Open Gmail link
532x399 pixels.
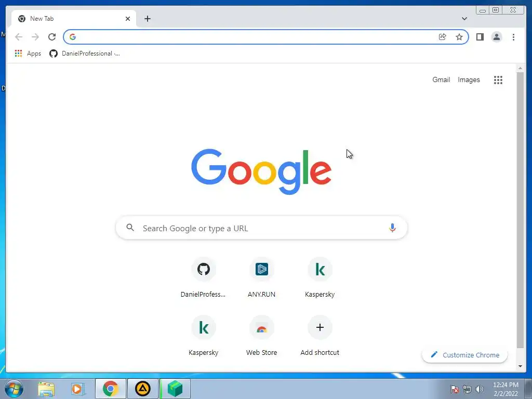pos(441,79)
